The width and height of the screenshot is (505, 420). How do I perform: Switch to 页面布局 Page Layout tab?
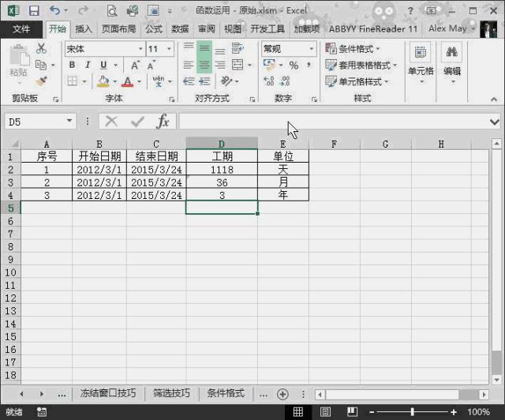pos(119,29)
